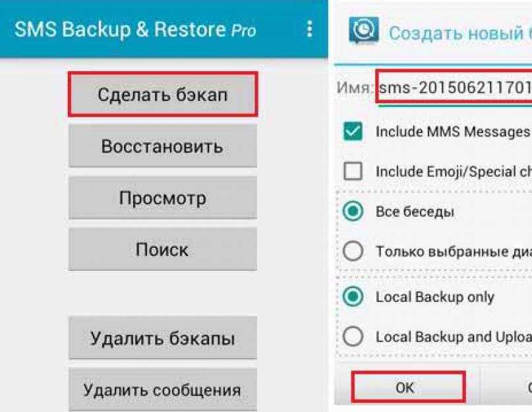This screenshot has height=412, width=532.
Task: Tap the Сделать бэкап button
Action: pyautogui.click(x=163, y=94)
